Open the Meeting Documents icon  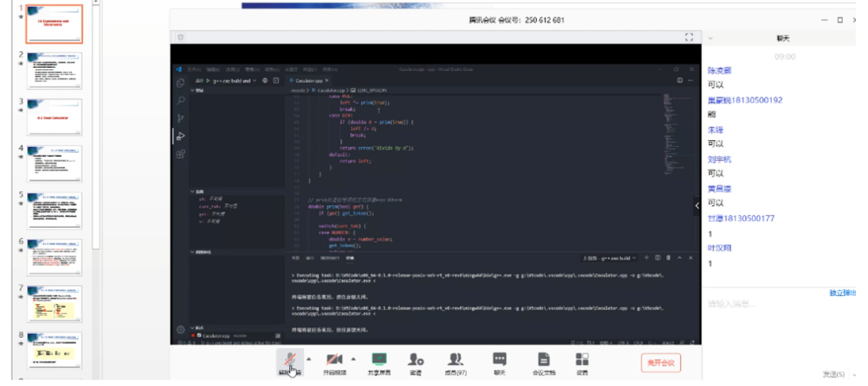click(543, 360)
